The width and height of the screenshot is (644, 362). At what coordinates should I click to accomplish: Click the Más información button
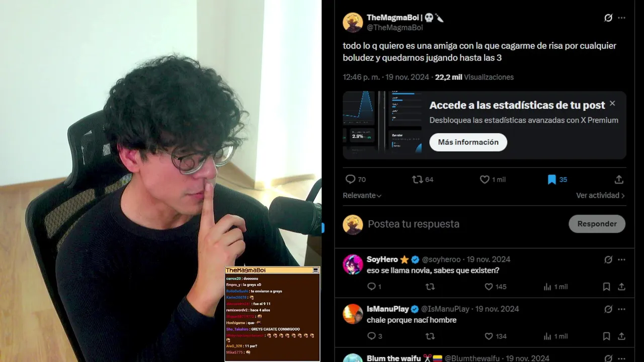[468, 142]
